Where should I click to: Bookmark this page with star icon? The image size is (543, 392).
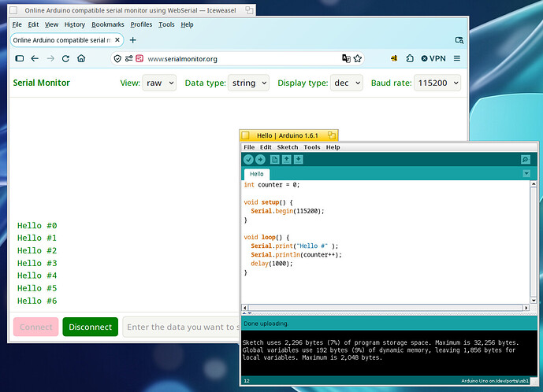tap(358, 58)
